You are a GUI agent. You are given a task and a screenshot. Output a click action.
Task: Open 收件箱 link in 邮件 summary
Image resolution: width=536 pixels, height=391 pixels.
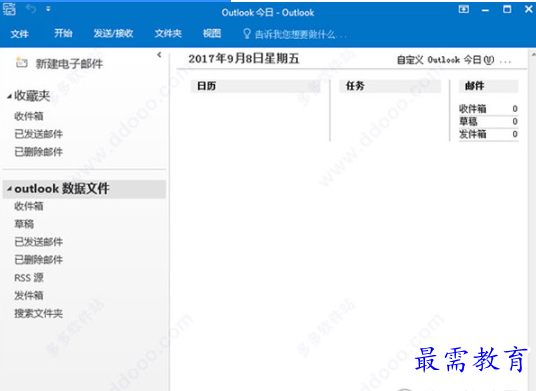click(473, 109)
